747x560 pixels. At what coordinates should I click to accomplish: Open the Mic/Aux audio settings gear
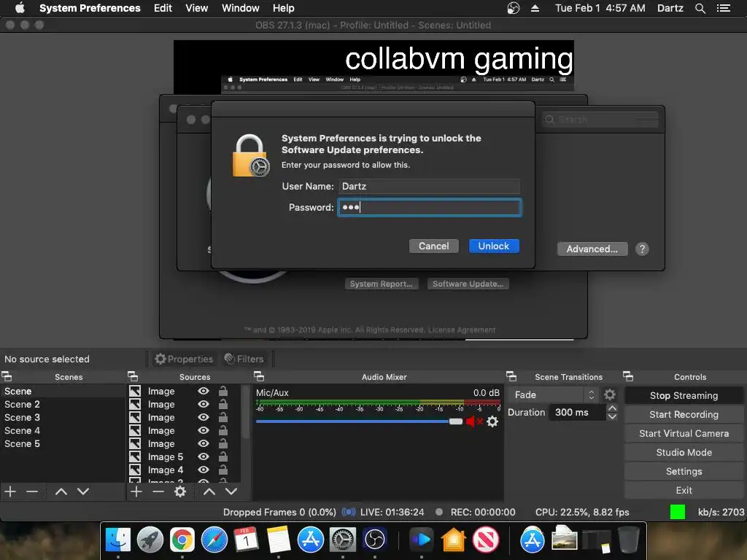tap(492, 421)
